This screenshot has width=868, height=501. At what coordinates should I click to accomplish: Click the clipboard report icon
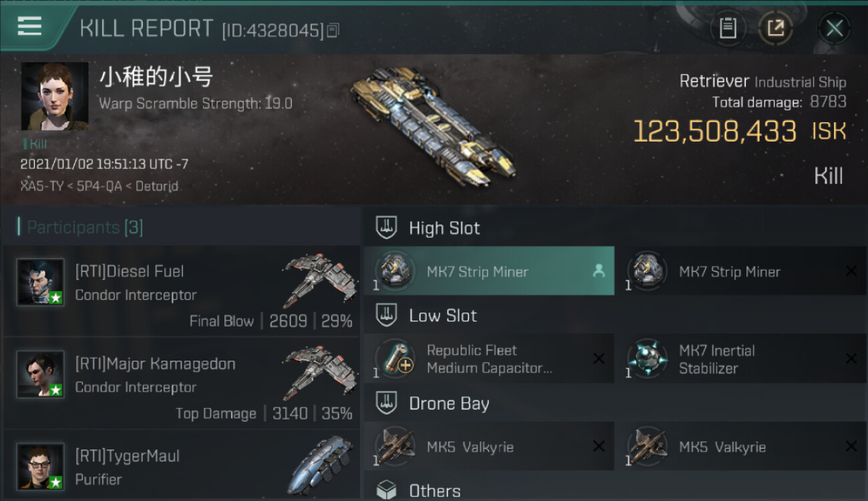(728, 28)
